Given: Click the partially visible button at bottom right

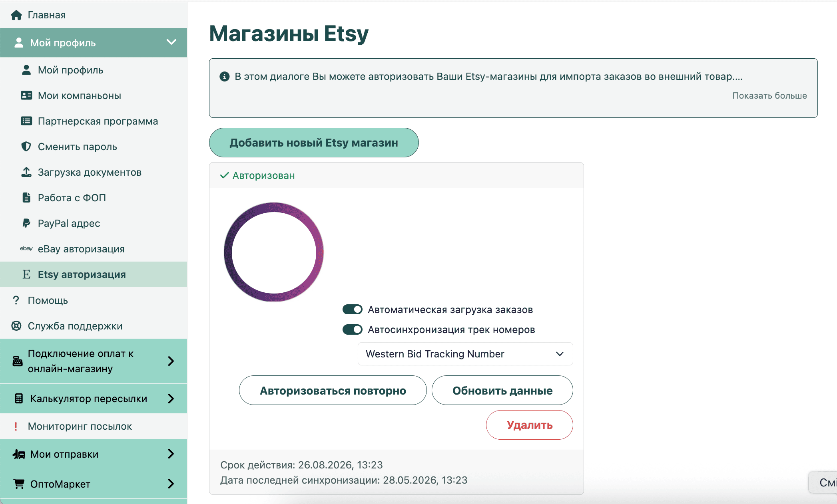Looking at the screenshot, I should 823,482.
